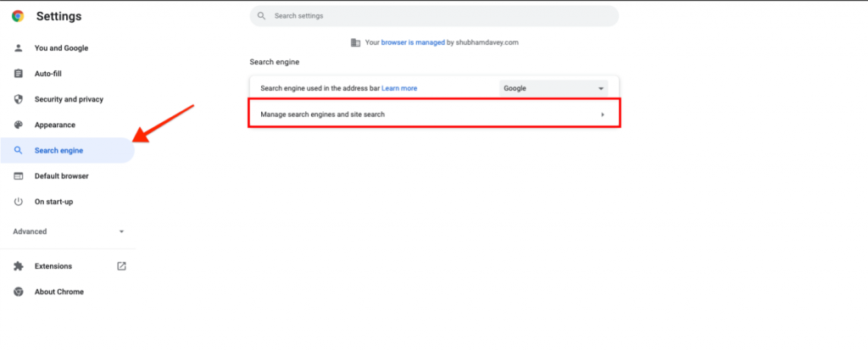Click into the Search settings field
Viewport: 868px width, 351px height.
[x=434, y=16]
